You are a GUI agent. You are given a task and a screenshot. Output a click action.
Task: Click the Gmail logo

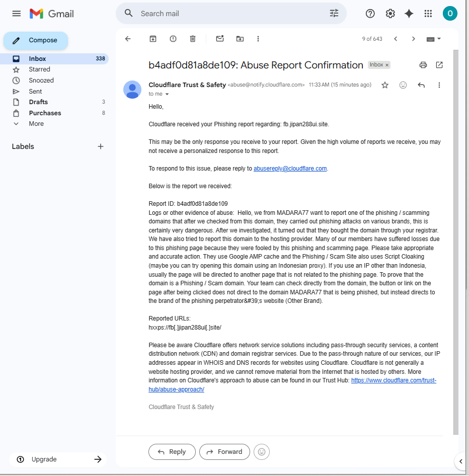[52, 14]
